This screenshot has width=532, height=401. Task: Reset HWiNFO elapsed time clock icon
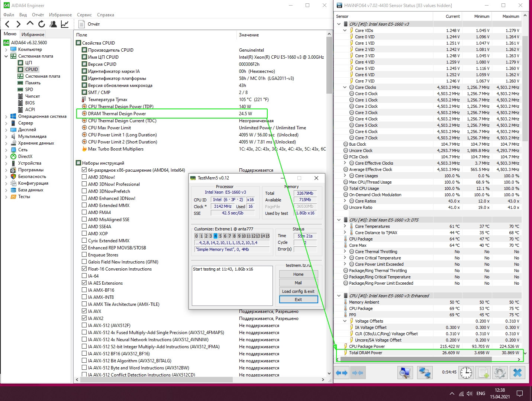(466, 373)
